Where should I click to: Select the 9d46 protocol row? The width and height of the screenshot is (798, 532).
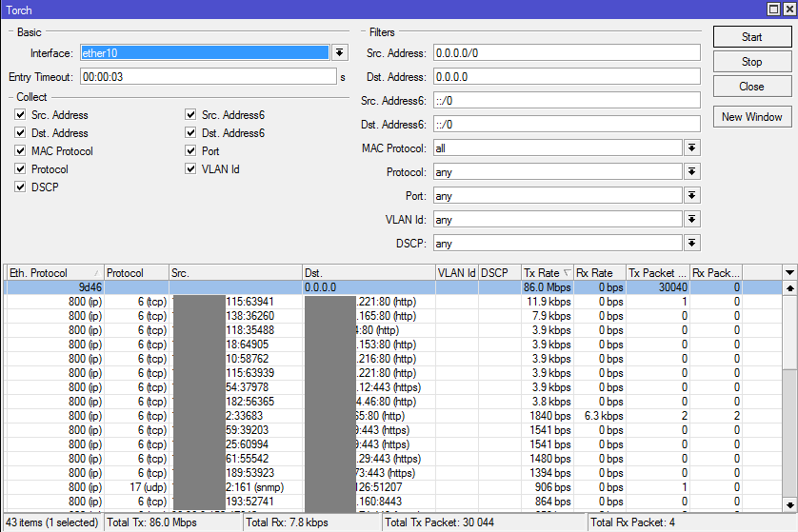(393, 287)
